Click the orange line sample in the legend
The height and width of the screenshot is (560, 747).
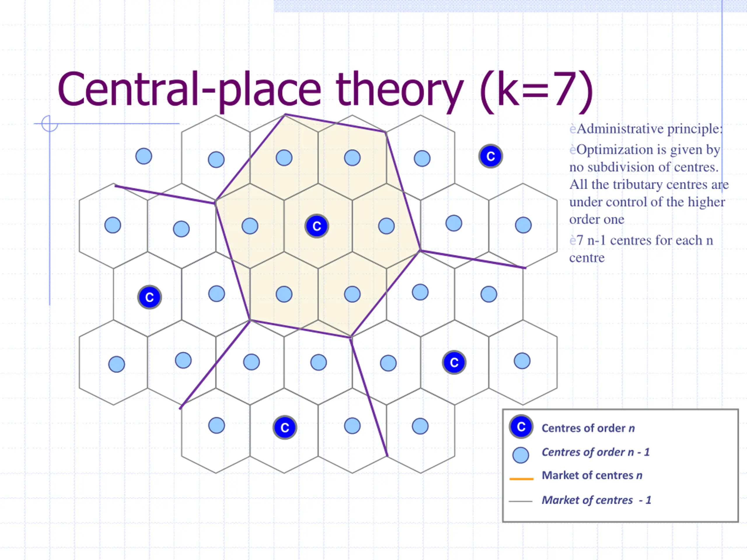click(x=521, y=479)
